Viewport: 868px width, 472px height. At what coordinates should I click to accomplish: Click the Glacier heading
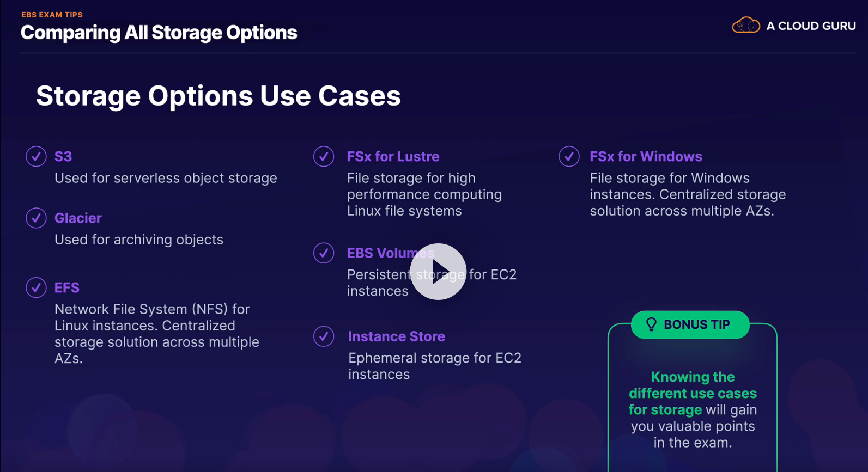click(x=78, y=218)
